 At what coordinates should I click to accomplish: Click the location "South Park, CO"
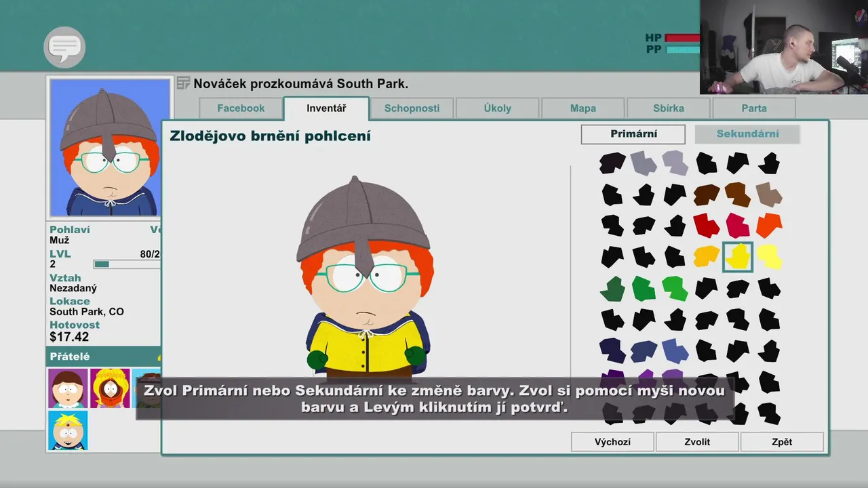87,312
